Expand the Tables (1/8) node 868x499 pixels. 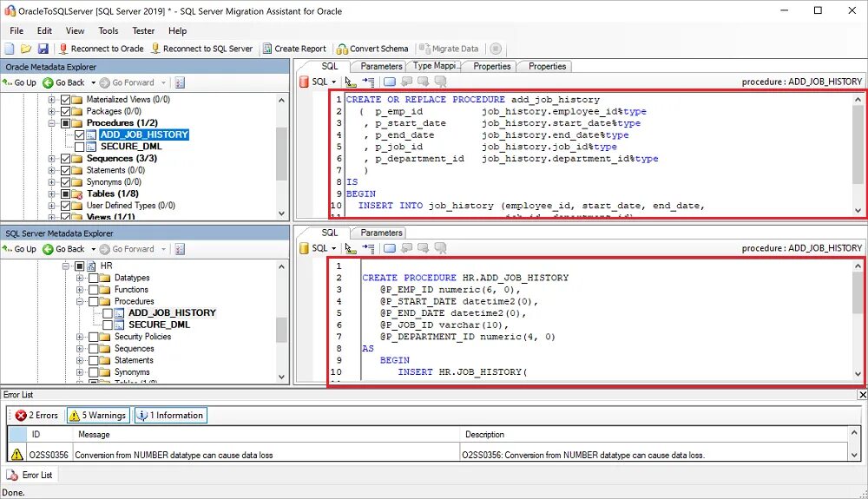[x=51, y=194]
